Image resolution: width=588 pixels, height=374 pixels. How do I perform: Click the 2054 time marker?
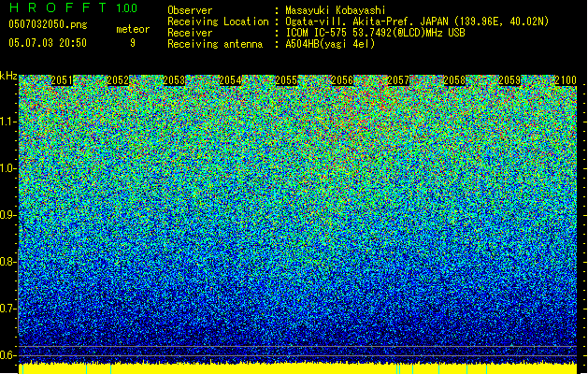pyautogui.click(x=230, y=80)
